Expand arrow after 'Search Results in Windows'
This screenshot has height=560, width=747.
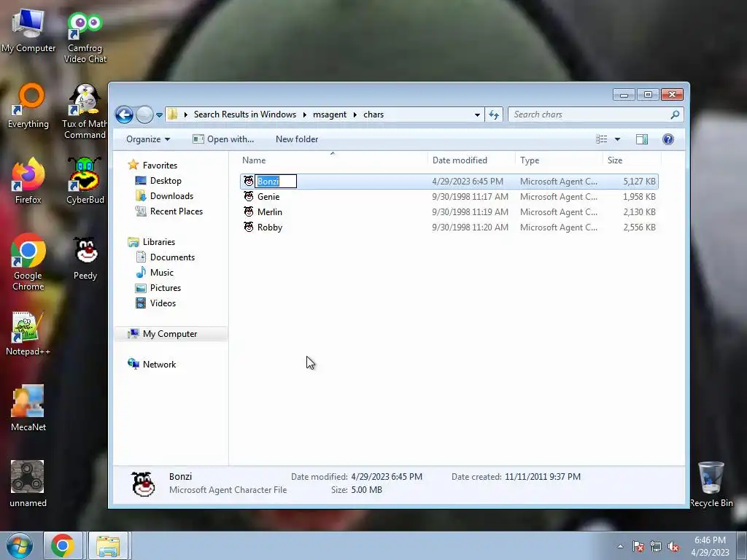point(304,114)
